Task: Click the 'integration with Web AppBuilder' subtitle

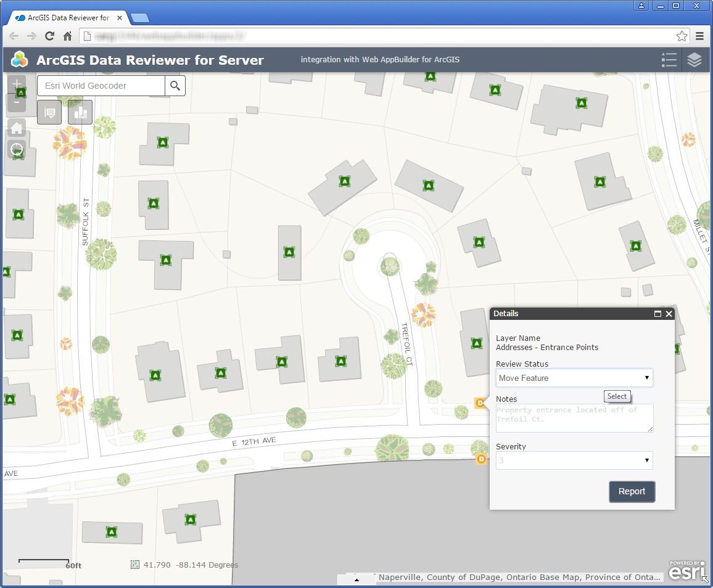Action: [x=380, y=60]
